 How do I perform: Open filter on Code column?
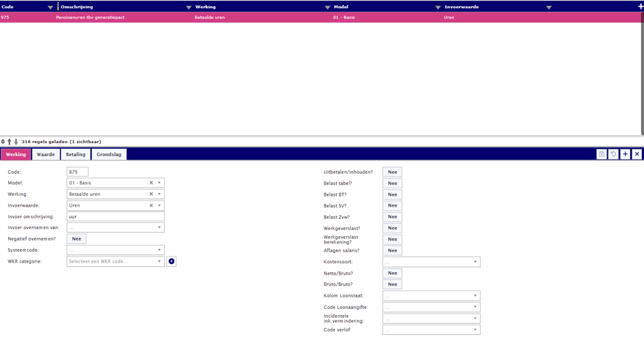(50, 8)
